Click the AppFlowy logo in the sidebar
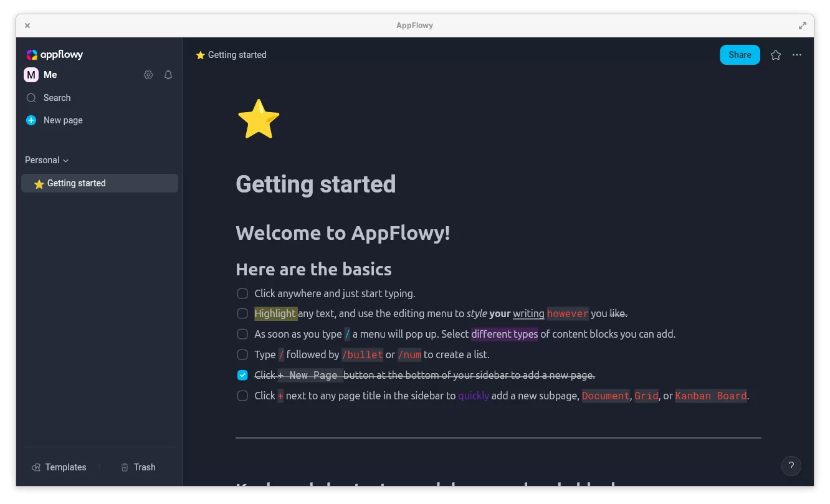830x504 pixels. point(54,55)
